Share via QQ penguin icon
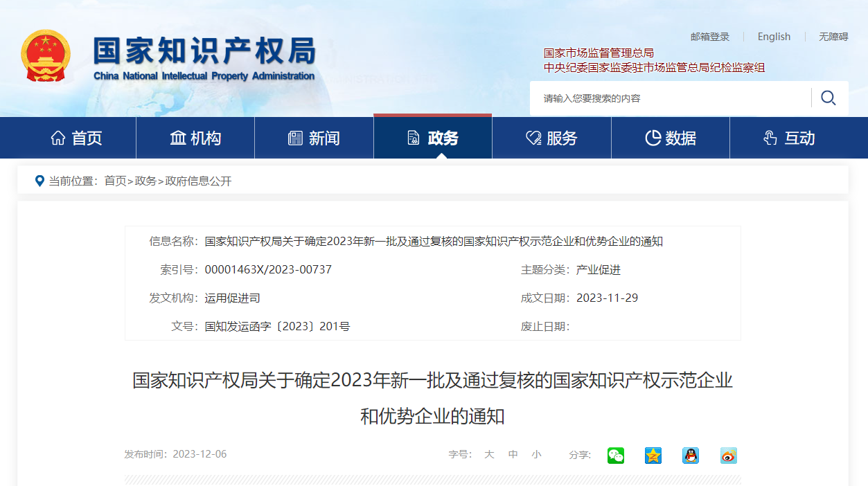Image resolution: width=868 pixels, height=486 pixels. 691,455
